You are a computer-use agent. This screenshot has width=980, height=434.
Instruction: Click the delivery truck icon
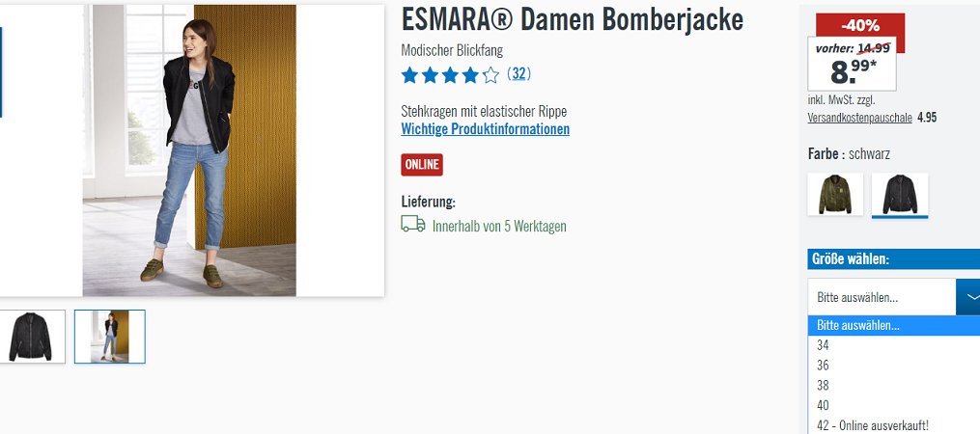412,224
